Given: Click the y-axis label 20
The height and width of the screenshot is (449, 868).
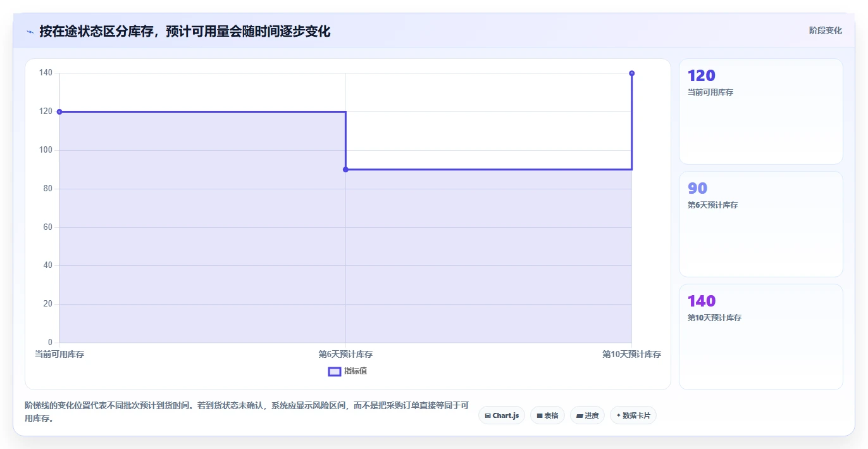Looking at the screenshot, I should (47, 305).
